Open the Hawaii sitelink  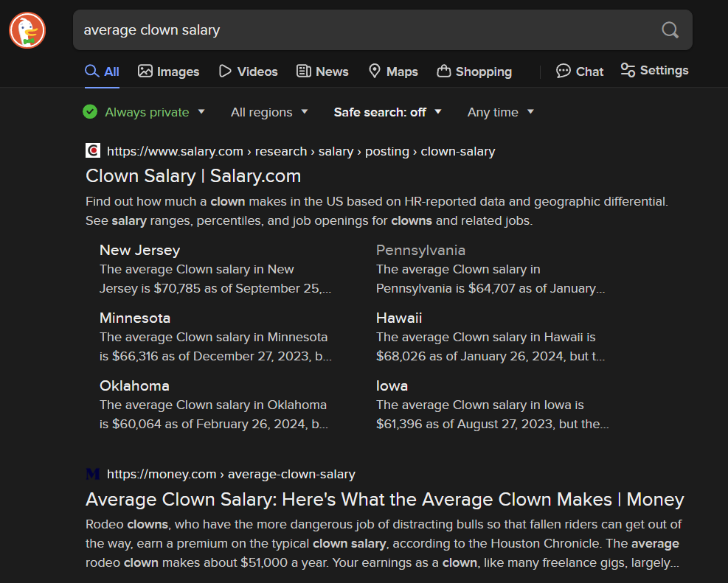(x=399, y=318)
